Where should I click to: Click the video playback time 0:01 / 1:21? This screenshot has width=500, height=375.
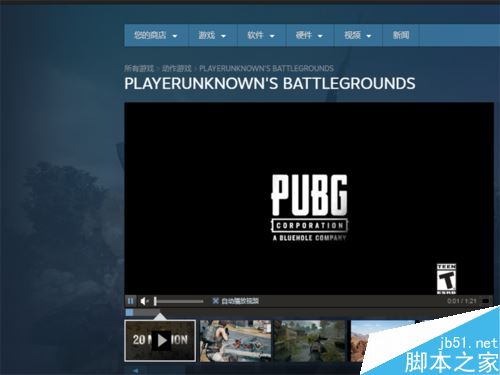click(x=462, y=301)
